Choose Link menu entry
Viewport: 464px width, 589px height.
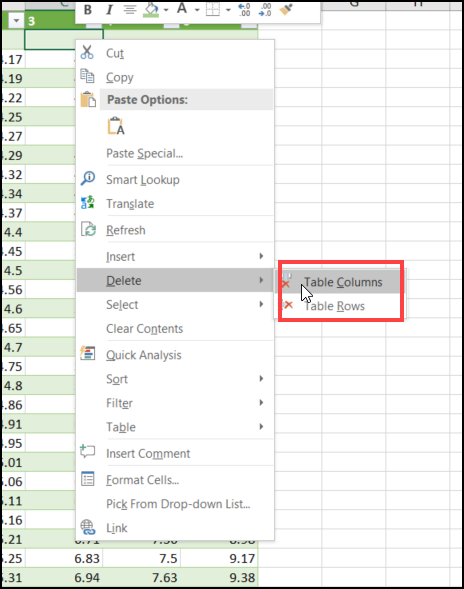(117, 528)
